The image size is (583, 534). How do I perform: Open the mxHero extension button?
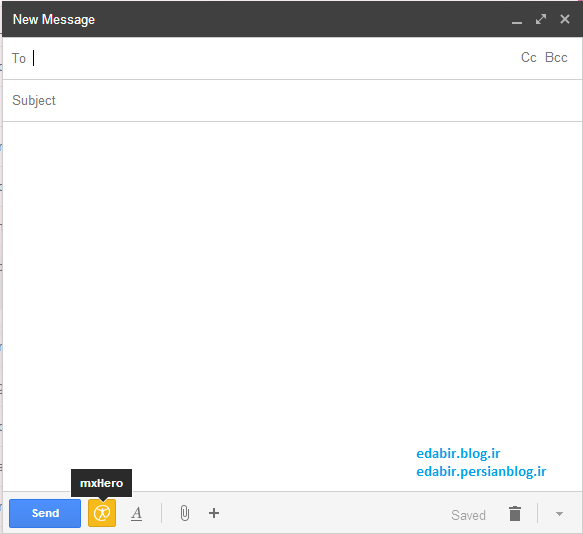(102, 513)
